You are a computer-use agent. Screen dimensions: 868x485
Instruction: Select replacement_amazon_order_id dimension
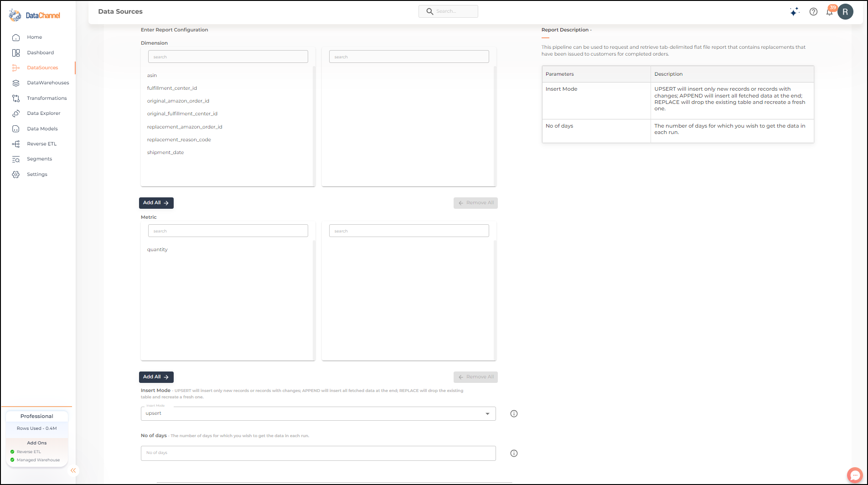click(x=185, y=127)
